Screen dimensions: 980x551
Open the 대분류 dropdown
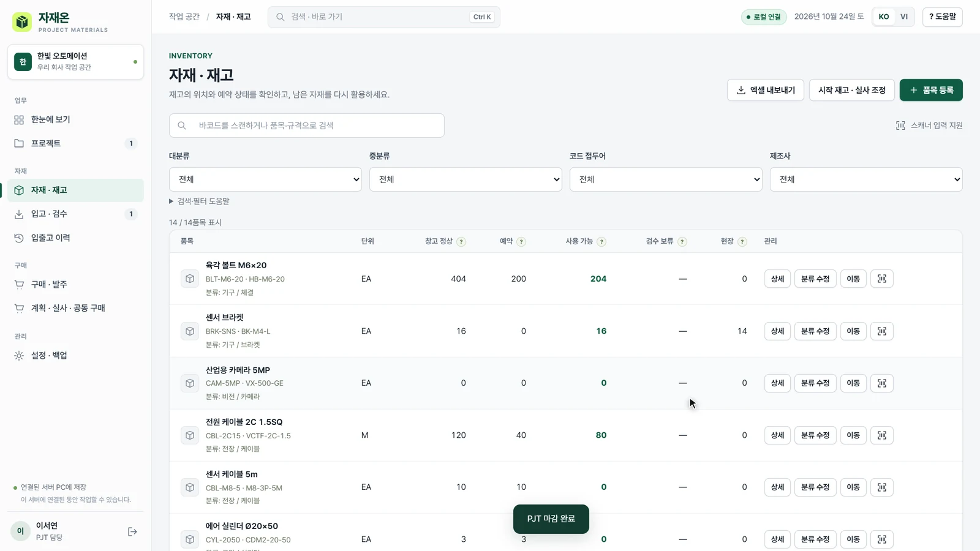tap(265, 179)
